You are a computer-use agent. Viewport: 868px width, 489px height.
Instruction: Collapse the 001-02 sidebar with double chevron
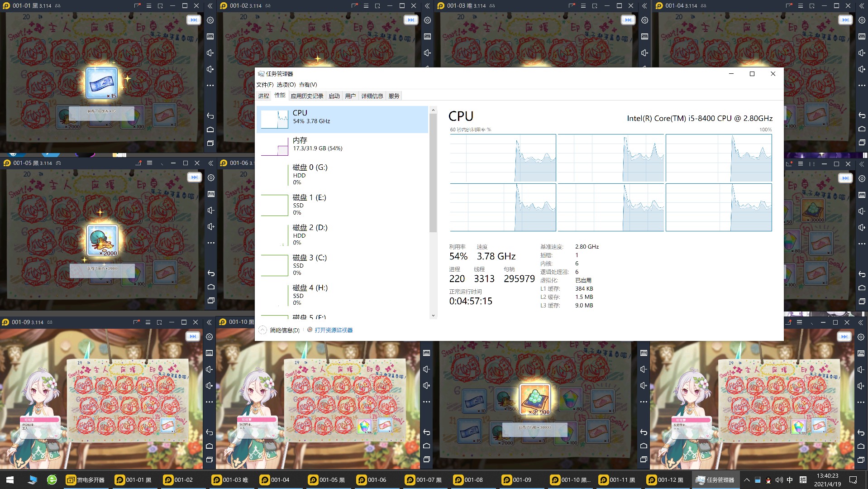click(427, 6)
